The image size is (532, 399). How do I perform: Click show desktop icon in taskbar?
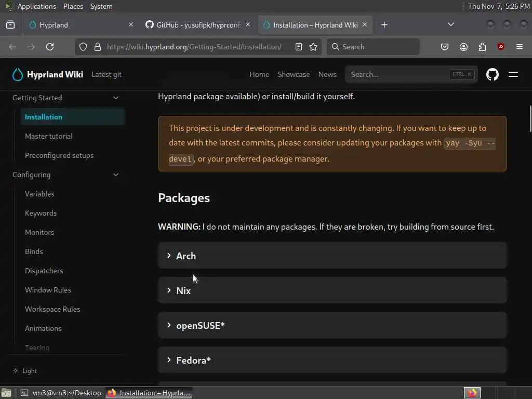6,393
